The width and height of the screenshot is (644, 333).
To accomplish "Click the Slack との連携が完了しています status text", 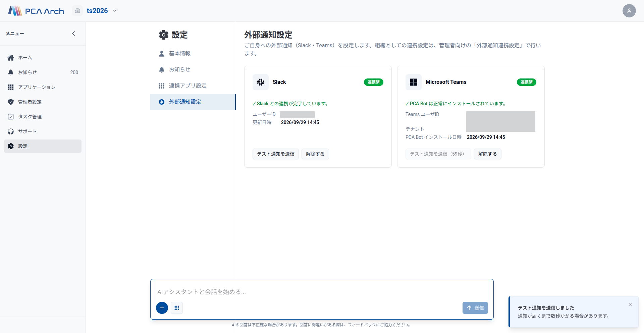I will point(290,104).
